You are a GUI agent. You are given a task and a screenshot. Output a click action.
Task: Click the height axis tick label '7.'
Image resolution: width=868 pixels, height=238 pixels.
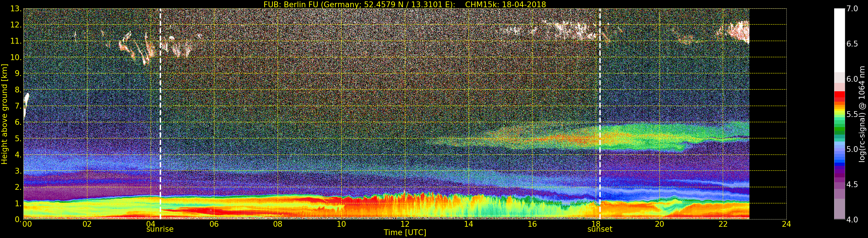click(x=18, y=106)
